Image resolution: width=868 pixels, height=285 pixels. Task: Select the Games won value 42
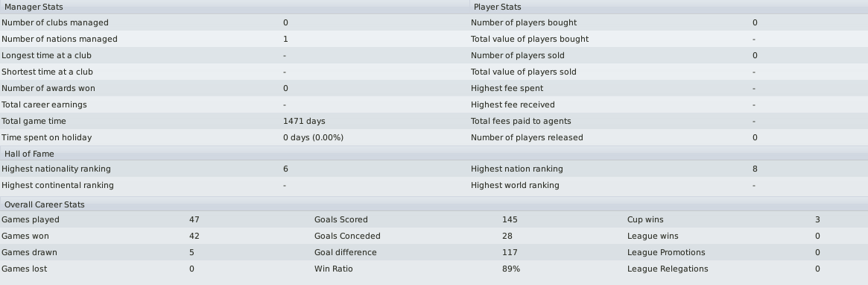[x=194, y=236]
